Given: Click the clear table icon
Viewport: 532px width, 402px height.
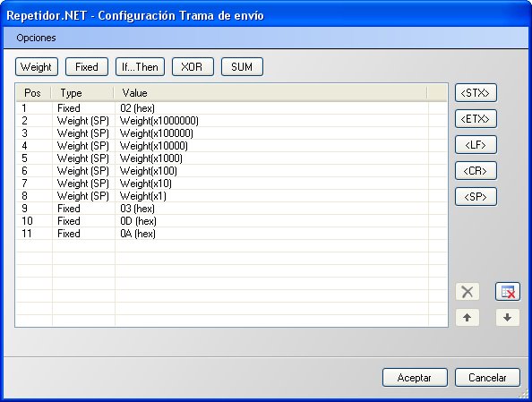Looking at the screenshot, I should click(508, 292).
